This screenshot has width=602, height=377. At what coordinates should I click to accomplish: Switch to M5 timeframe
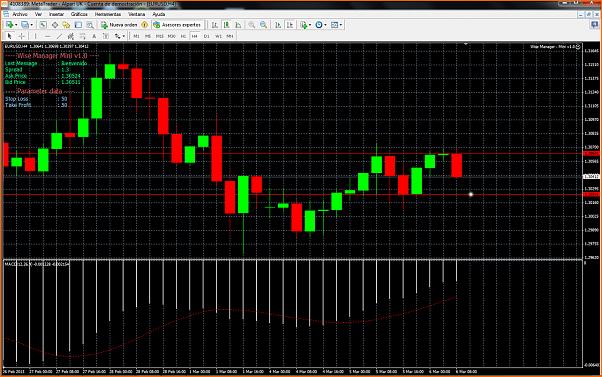148,36
